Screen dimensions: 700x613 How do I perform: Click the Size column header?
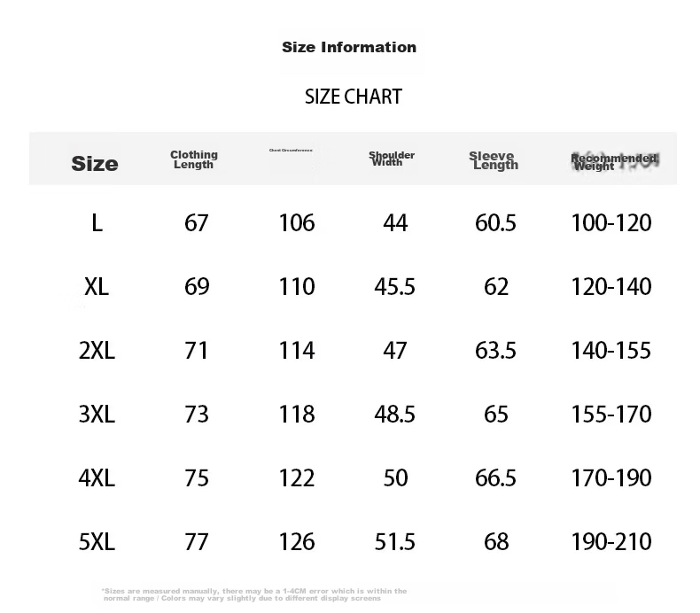[95, 164]
